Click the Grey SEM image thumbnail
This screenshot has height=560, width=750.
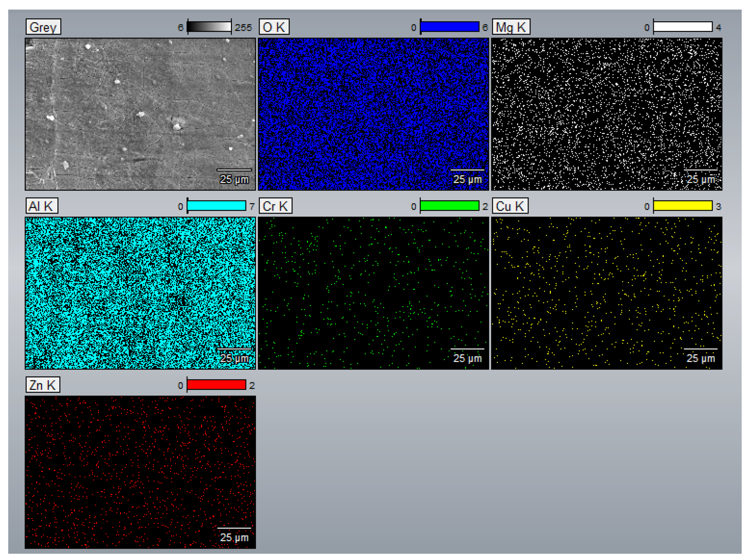(140, 114)
